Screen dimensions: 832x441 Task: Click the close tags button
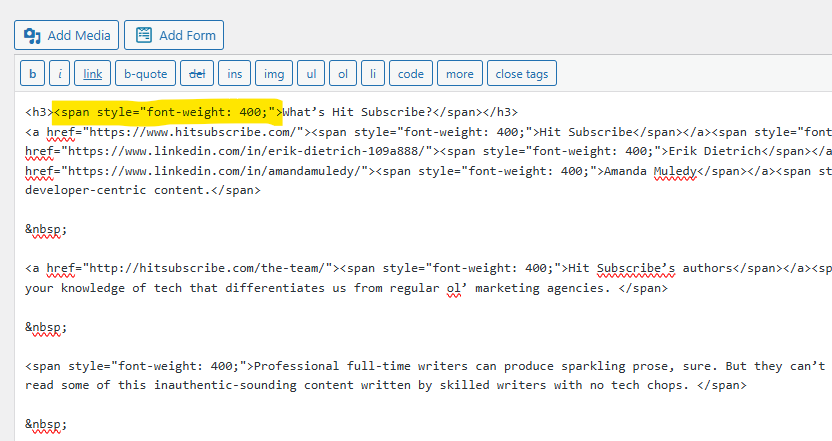[x=522, y=73]
